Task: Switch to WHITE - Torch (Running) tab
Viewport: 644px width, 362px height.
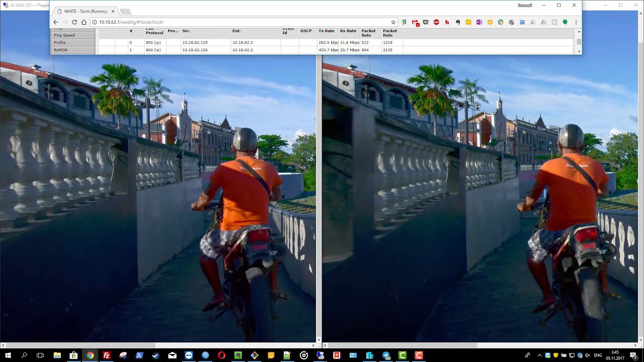Action: click(x=85, y=11)
